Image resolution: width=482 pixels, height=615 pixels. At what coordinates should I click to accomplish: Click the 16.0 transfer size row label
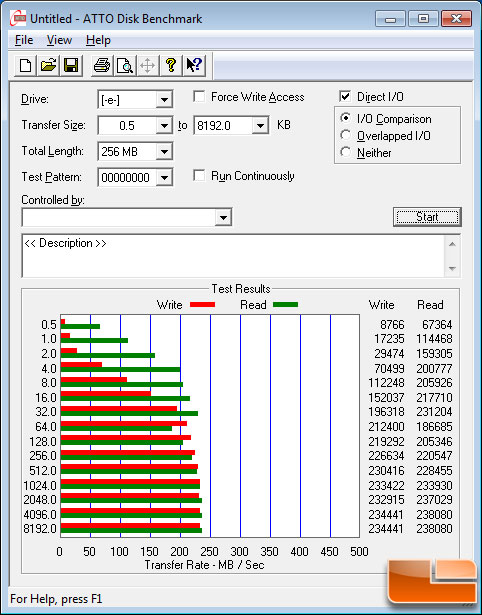click(x=46, y=398)
